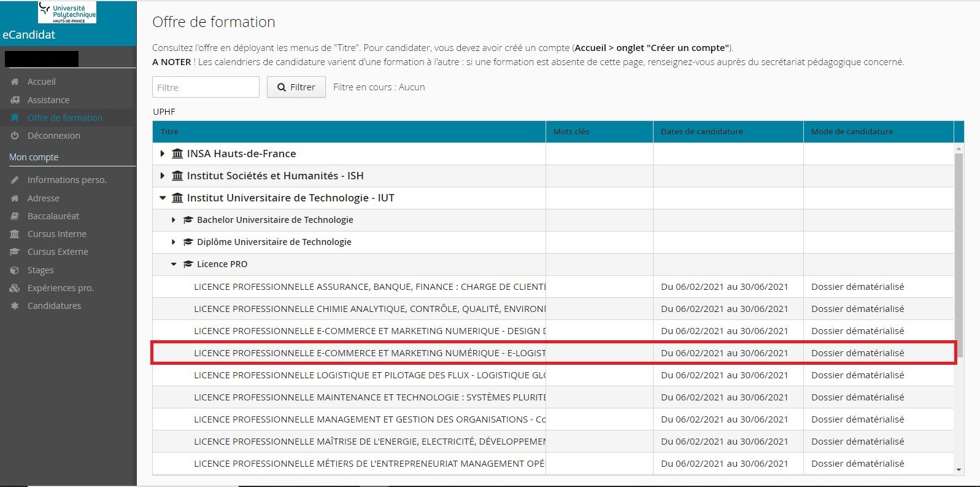Select Licence Professionnelle Assurance, Banque, Finance row
The image size is (980, 487).
point(554,287)
